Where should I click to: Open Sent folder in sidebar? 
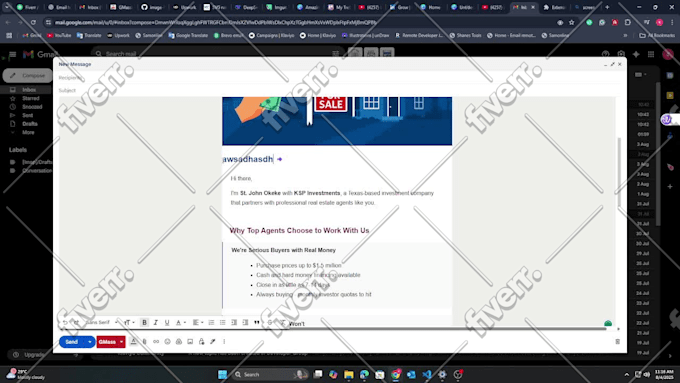(27, 115)
